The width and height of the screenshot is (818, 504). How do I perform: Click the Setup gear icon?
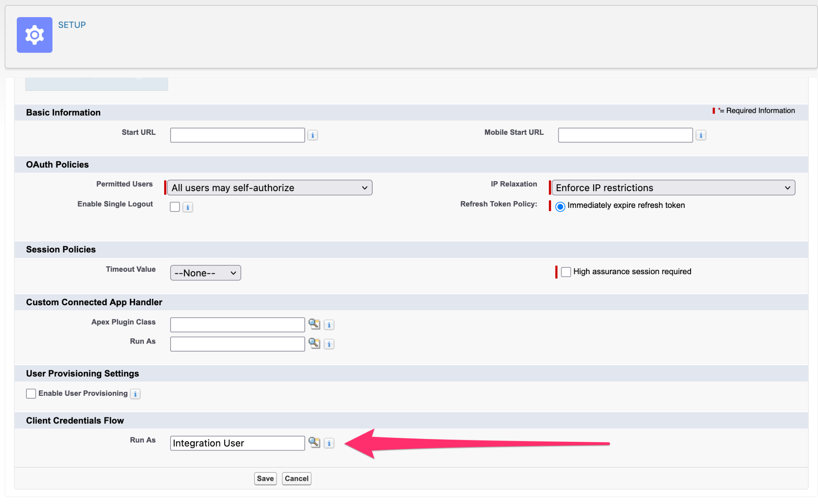click(x=34, y=35)
